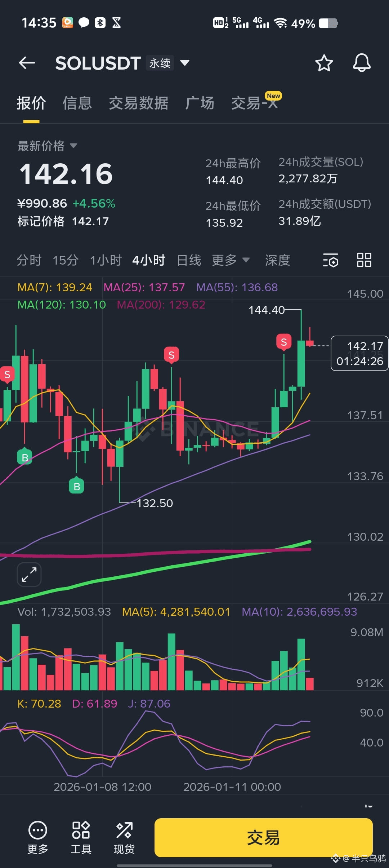Tap the leftmost B buy marker
The height and width of the screenshot is (868, 389).
[24, 457]
